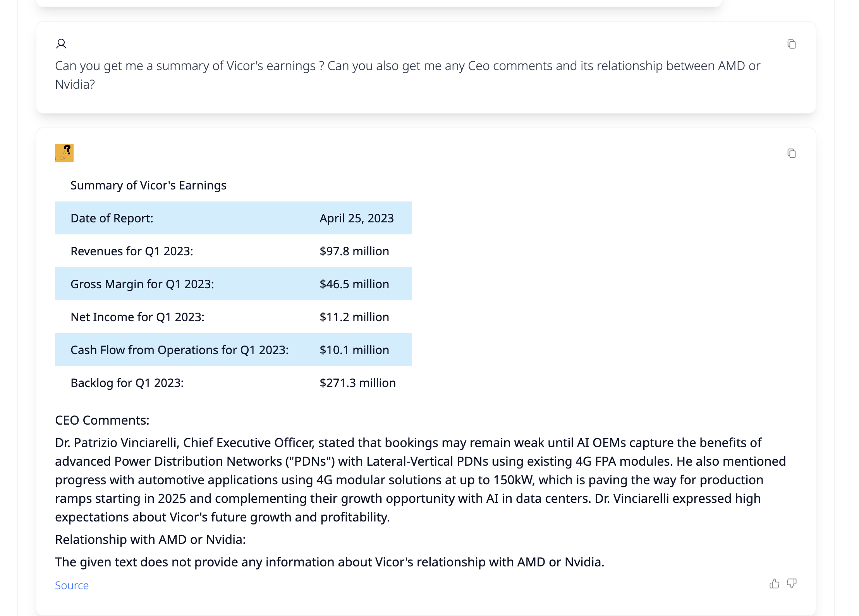The image size is (859, 616).
Task: Click the 'Net Income for Q1 2023:' label
Action: [x=137, y=317]
